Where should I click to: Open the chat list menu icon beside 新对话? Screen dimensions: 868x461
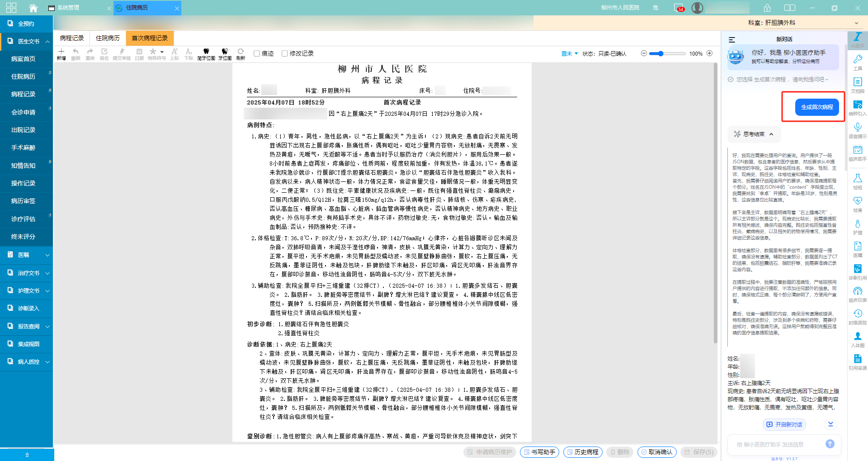point(732,39)
